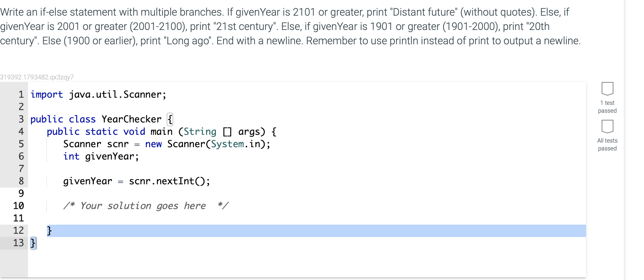
Task: Click the "1 test passed" badge icon
Action: coord(607,89)
